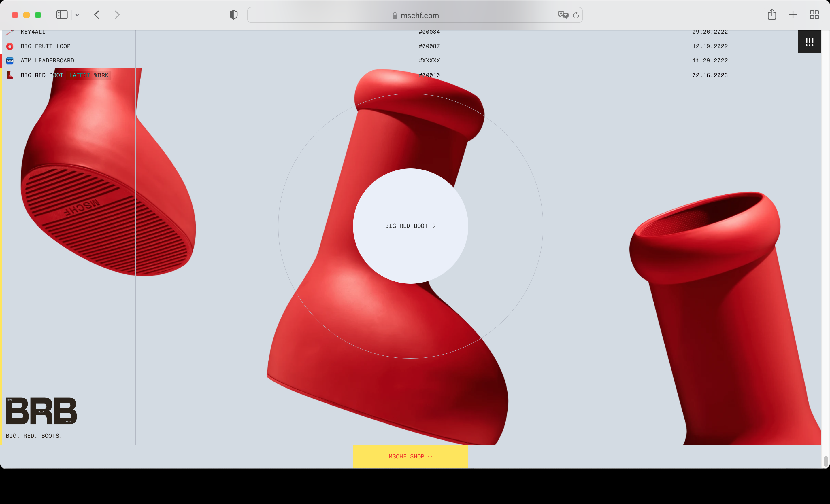Select the date 02.16.2023
The image size is (830, 504).
710,75
